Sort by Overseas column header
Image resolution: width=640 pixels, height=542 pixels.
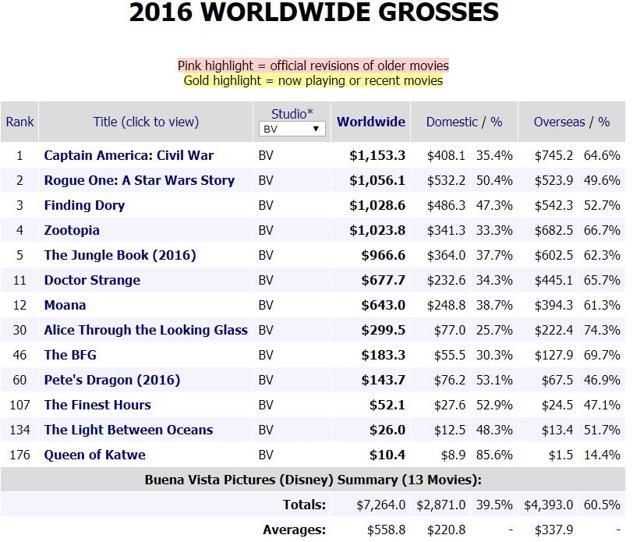pyautogui.click(x=559, y=122)
